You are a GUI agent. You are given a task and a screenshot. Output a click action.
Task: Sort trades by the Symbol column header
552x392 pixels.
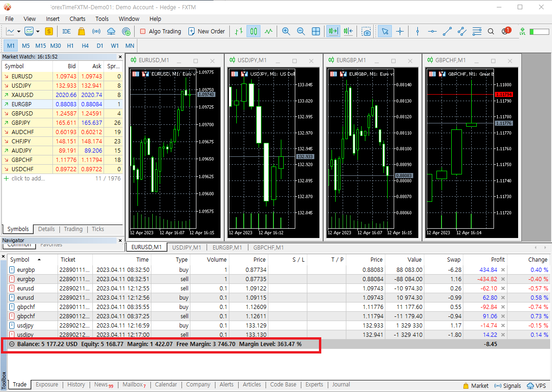26,260
